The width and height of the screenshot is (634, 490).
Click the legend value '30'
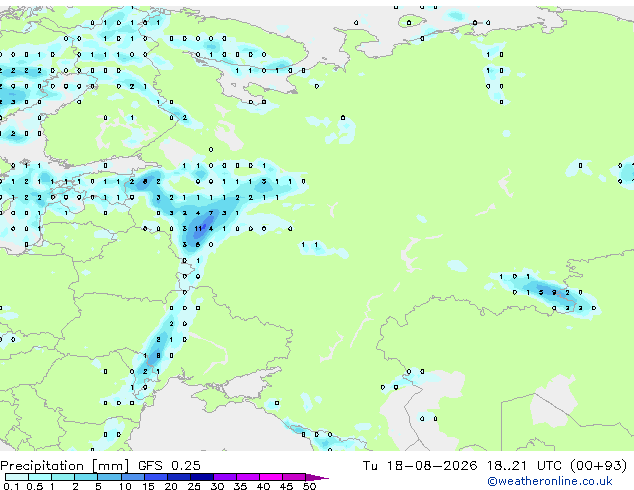point(217,486)
